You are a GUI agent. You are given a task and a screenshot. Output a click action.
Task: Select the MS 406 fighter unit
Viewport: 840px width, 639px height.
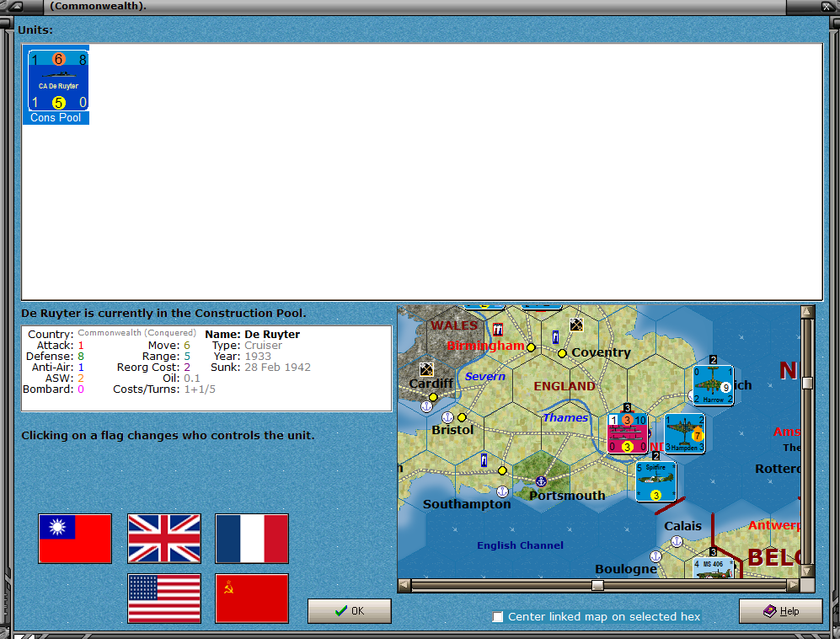coord(713,568)
